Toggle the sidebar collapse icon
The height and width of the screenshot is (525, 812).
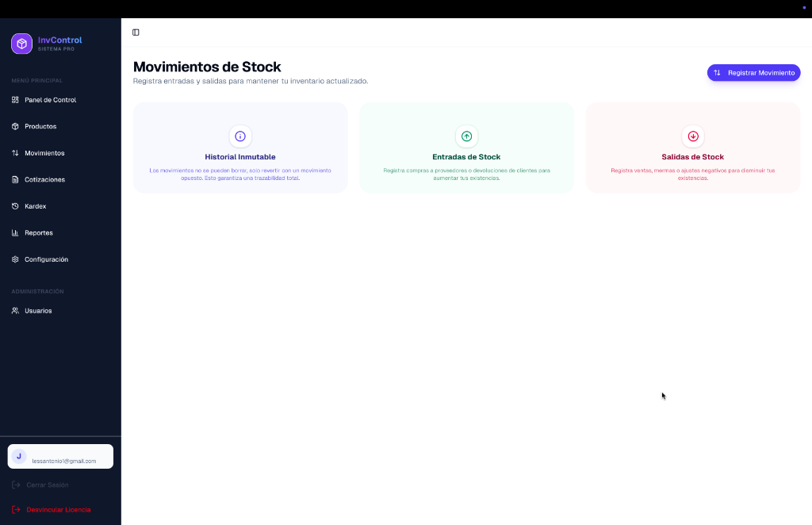pos(136,33)
